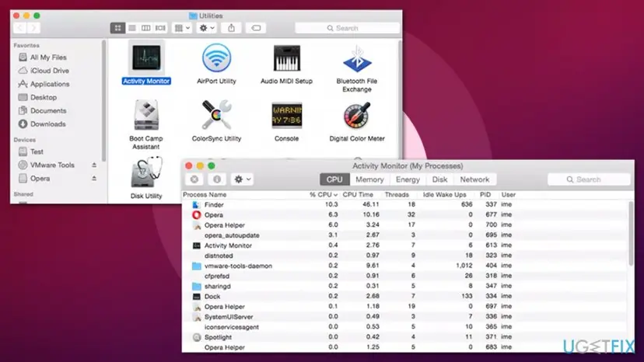Select All My Files in sidebar
Viewport: 644px width, 362px height.
(x=48, y=57)
